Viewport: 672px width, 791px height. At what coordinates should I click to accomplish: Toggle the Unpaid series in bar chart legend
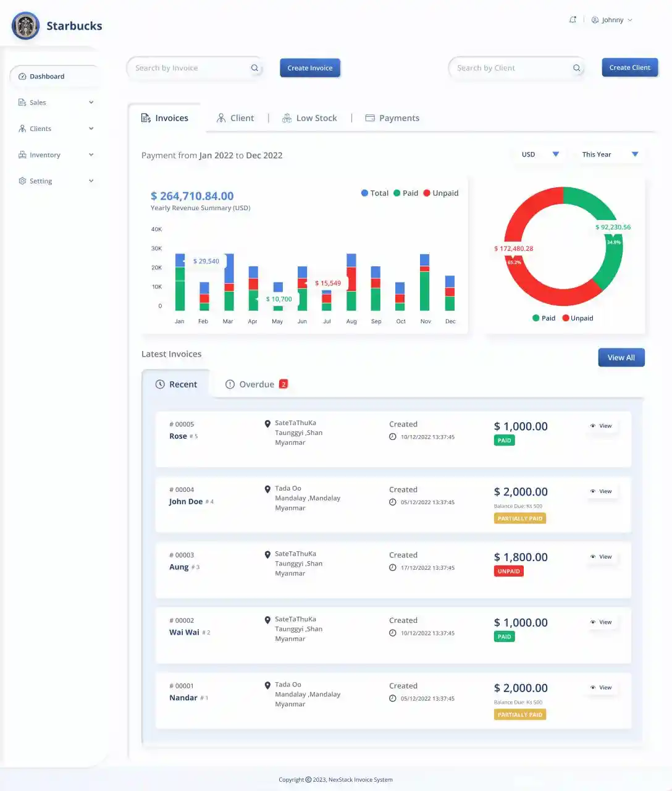pos(440,193)
